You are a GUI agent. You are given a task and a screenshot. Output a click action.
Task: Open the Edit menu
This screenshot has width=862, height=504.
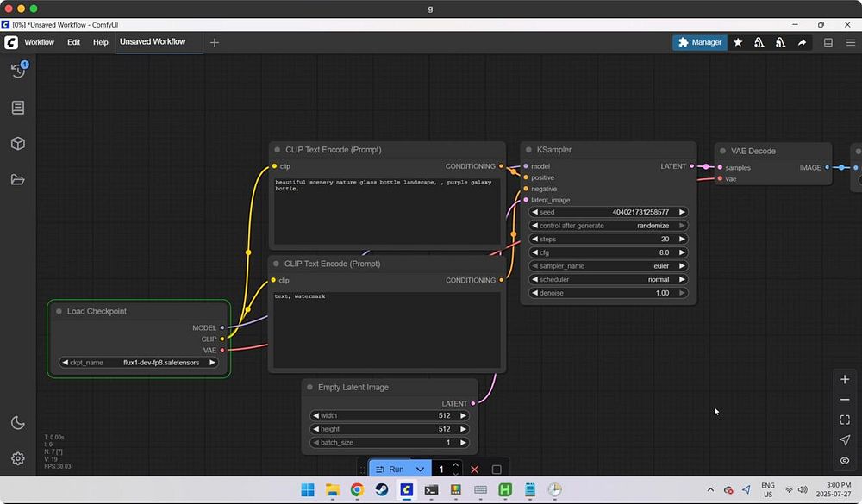pyautogui.click(x=74, y=42)
